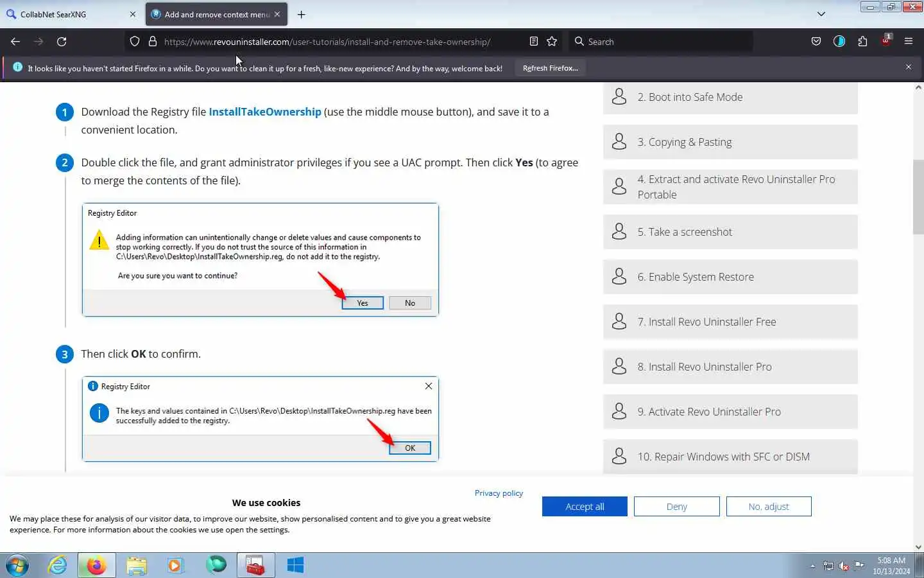
Task: Open the Windows logo app in taskbar
Action: 295,566
